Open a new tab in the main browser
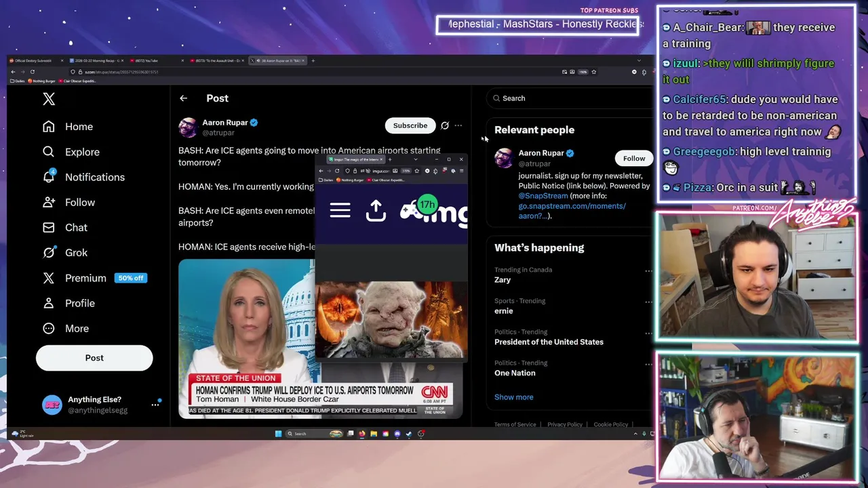This screenshot has height=488, width=868. [x=313, y=60]
